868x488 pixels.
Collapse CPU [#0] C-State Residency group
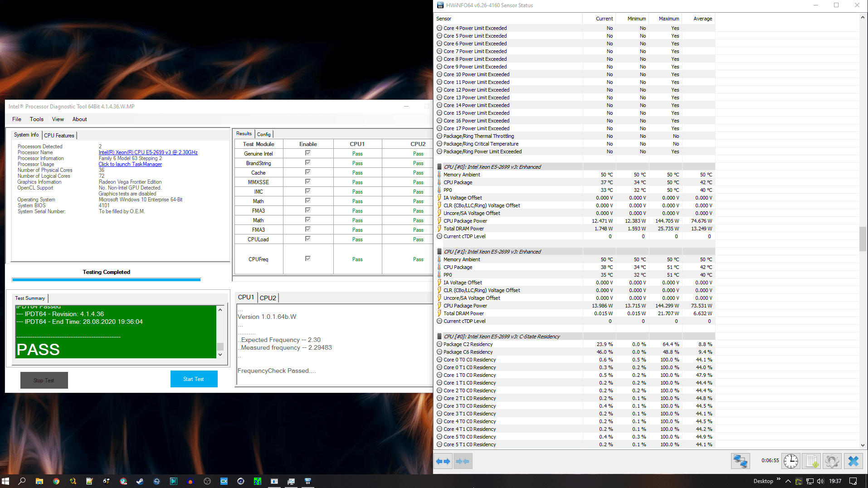tap(439, 337)
